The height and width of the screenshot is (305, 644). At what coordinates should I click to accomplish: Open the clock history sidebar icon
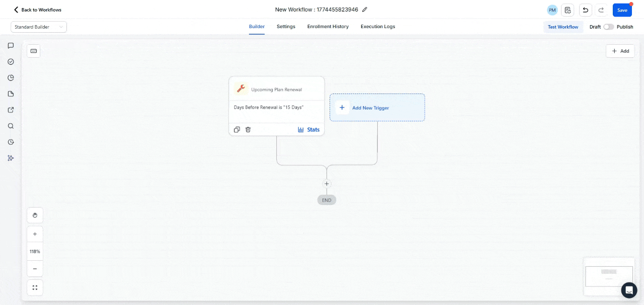tap(11, 142)
